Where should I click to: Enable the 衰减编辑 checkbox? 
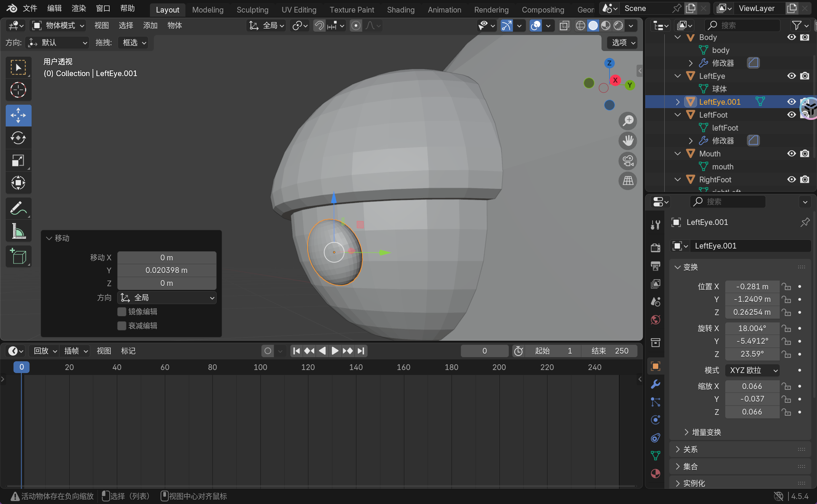pos(122,326)
